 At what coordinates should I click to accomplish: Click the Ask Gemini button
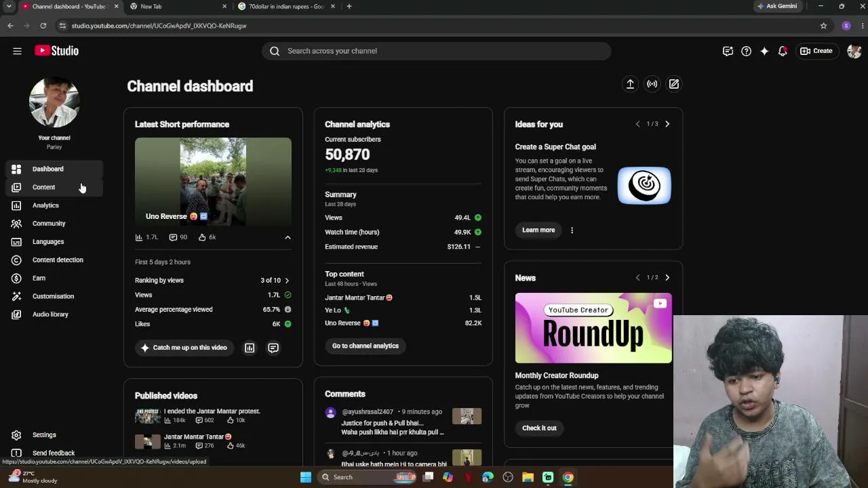[777, 6]
